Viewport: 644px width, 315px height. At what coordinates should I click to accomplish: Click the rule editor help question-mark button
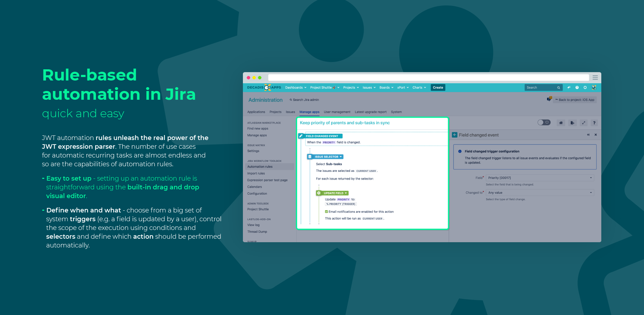point(594,123)
